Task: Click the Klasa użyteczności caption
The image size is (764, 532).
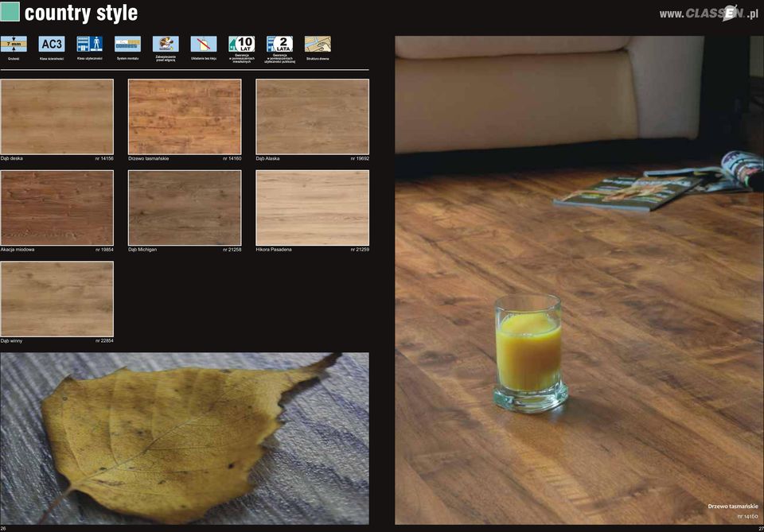Action: [90, 58]
